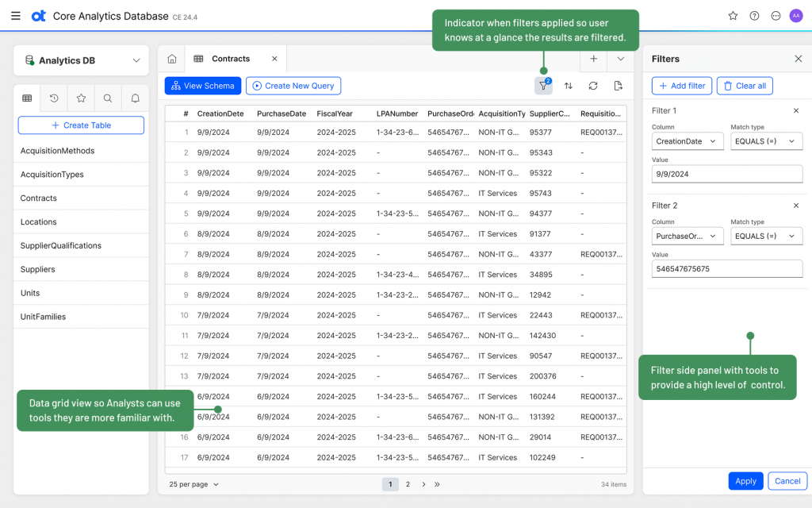Image resolution: width=812 pixels, height=508 pixels.
Task: Refresh the Contracts table data
Action: 593,86
